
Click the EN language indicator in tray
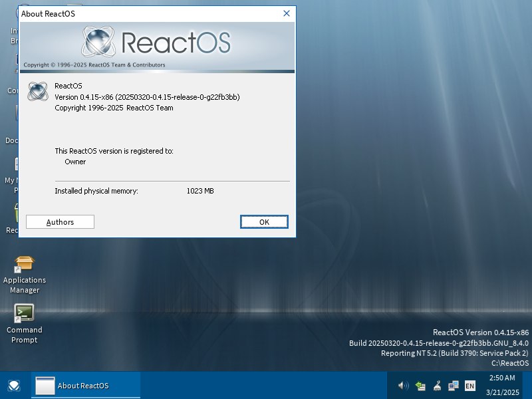470,386
